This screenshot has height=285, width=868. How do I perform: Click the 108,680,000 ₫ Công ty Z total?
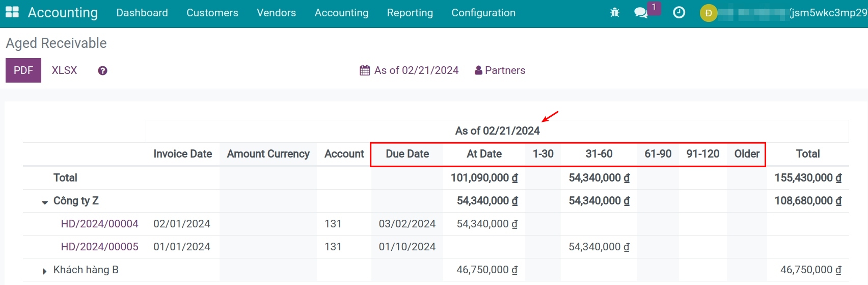808,201
